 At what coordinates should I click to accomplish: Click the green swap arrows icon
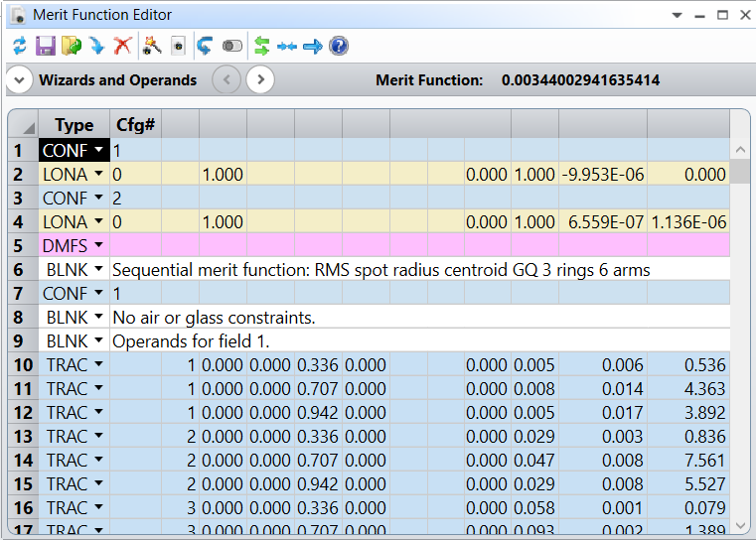(x=261, y=47)
